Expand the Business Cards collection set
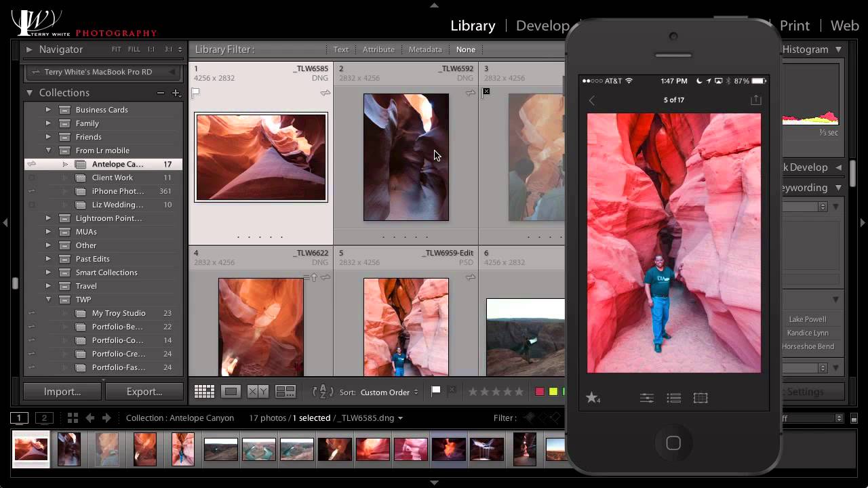 (x=48, y=110)
